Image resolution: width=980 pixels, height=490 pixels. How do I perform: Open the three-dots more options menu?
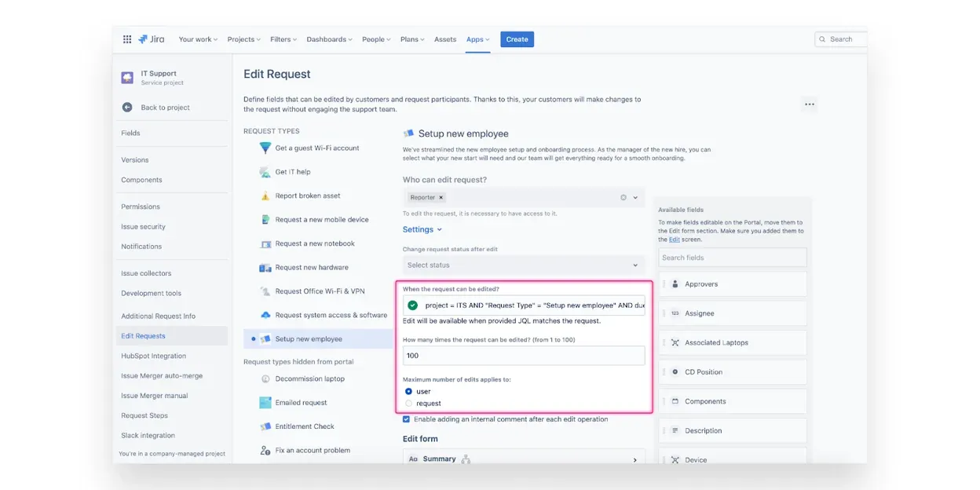point(809,104)
